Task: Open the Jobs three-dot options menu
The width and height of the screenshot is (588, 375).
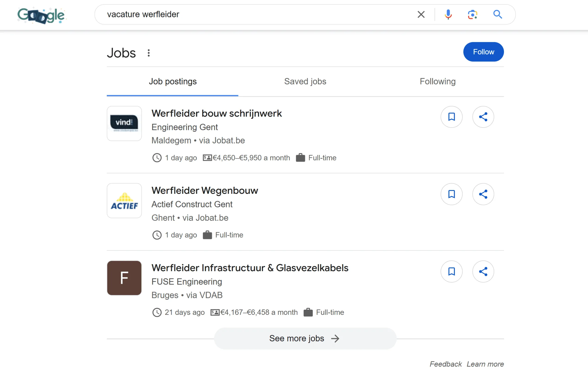Action: tap(148, 53)
